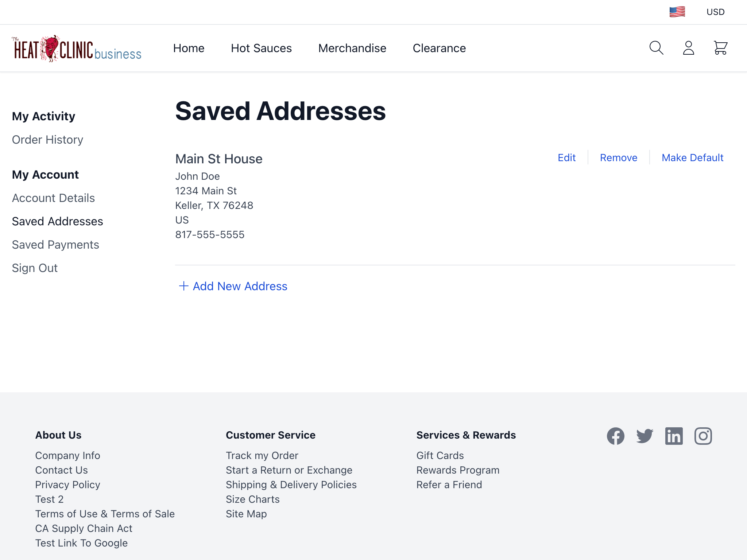Viewport: 747px width, 560px height.
Task: Select Clearance navigation menu item
Action: 439,48
